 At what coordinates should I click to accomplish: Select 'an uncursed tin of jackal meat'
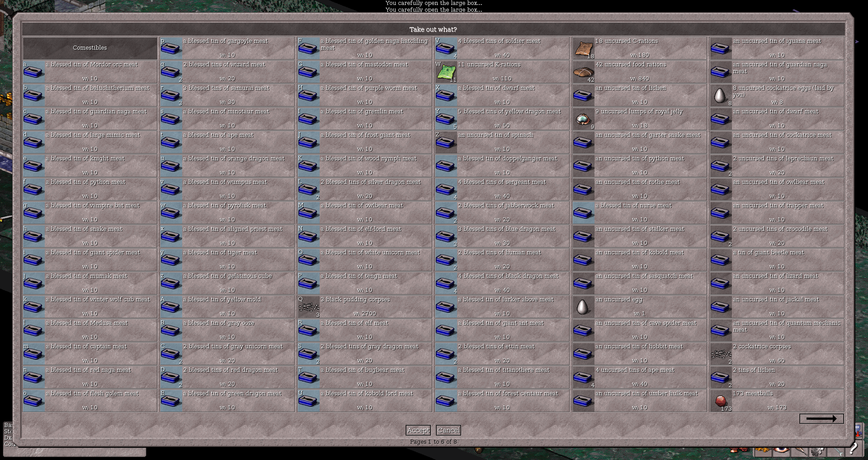777,307
